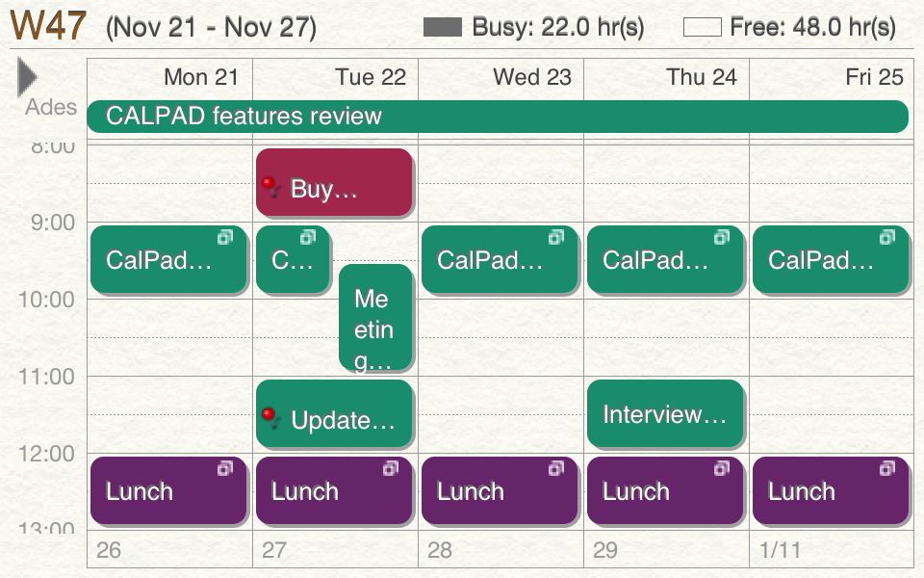Click the gray Busy legend swatch
This screenshot has width=924, height=578.
coord(443,27)
